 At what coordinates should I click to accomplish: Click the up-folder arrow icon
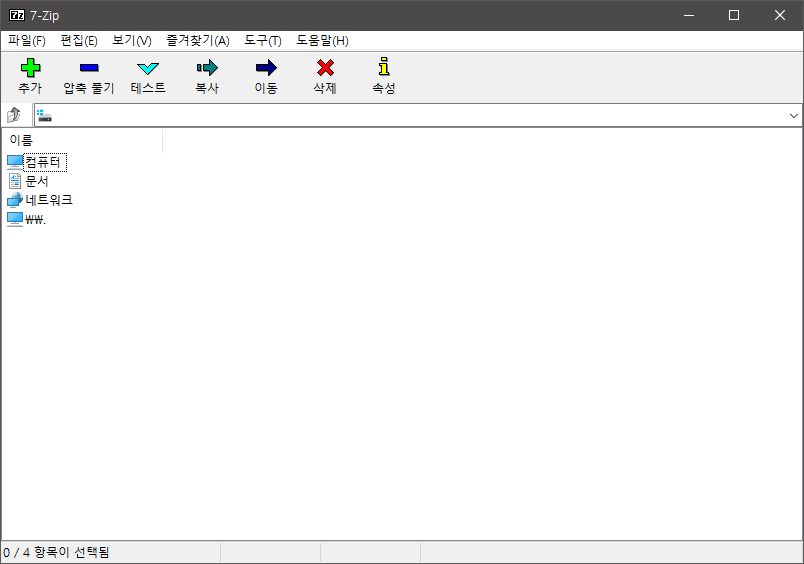click(14, 115)
